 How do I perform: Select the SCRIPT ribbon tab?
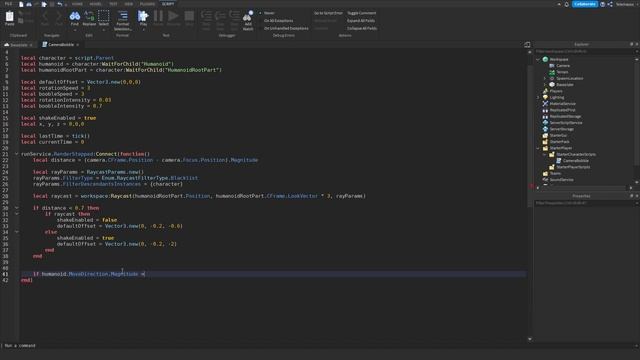point(168,4)
